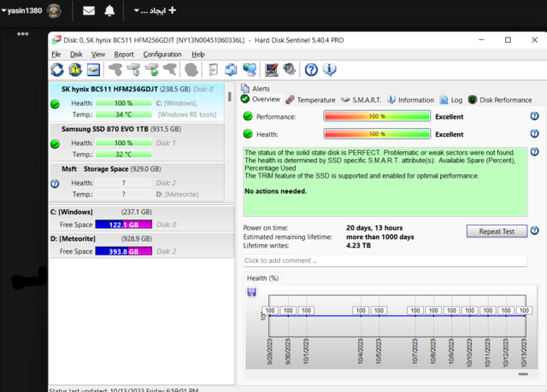Click the blue circular refresh arrows toolbar icon
The width and height of the screenshot is (547, 392).
[x=57, y=70]
